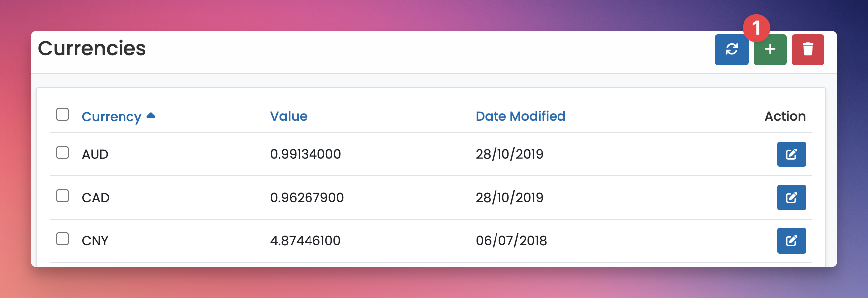Edit the CNY currency row
The width and height of the screenshot is (868, 298).
[x=791, y=240]
